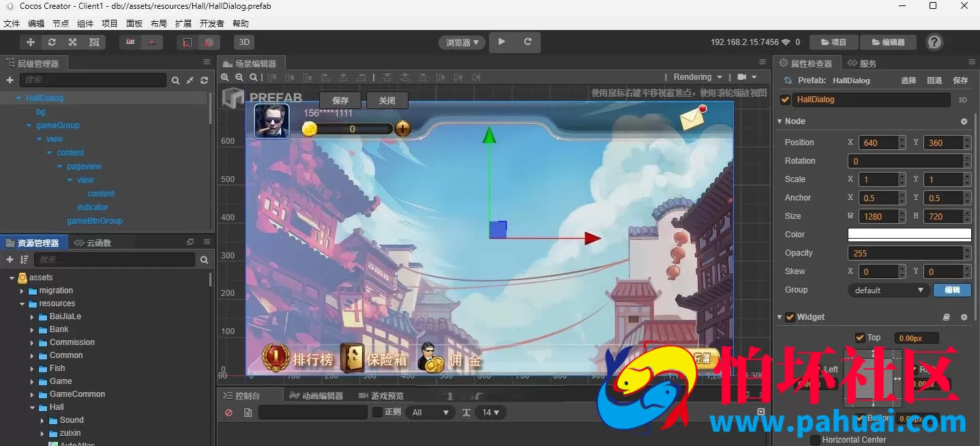Open Node component settings gear
This screenshot has height=446, width=980.
pyautogui.click(x=964, y=121)
